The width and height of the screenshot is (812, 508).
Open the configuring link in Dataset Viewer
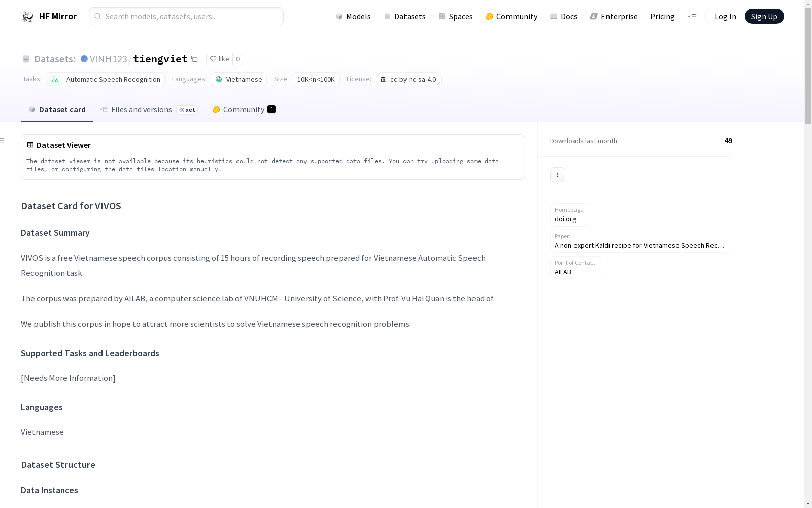81,169
